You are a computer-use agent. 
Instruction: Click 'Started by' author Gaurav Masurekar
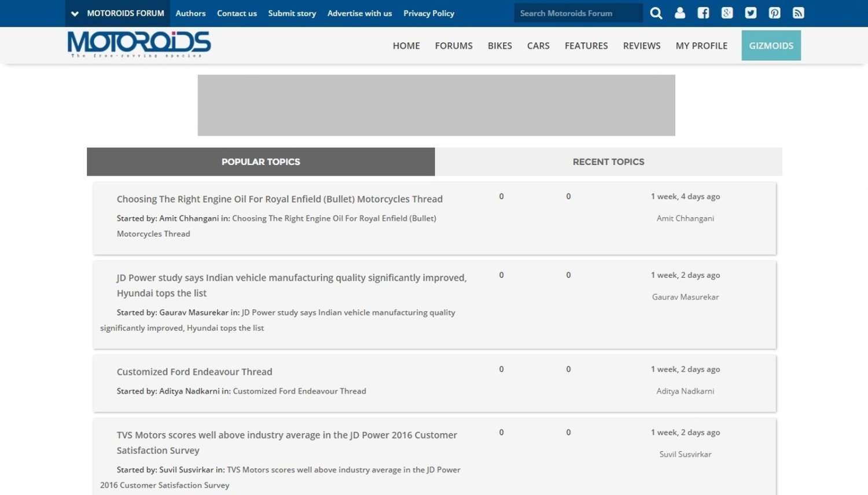click(194, 312)
